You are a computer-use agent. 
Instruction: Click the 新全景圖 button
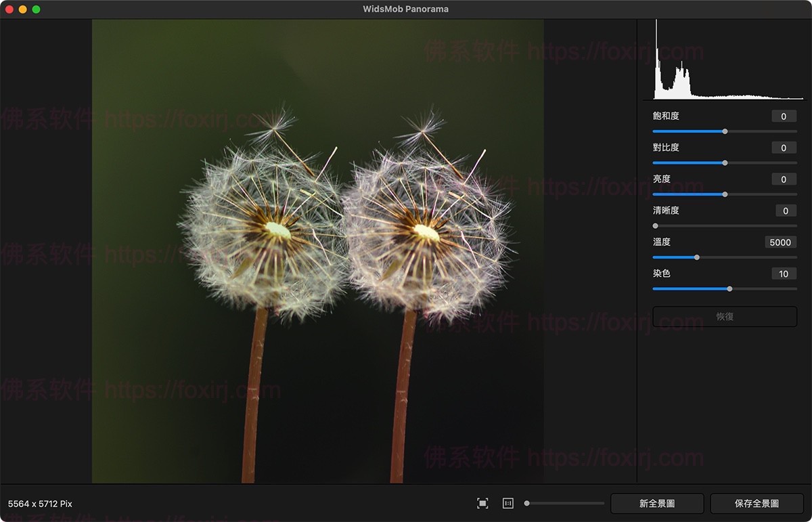click(x=658, y=503)
